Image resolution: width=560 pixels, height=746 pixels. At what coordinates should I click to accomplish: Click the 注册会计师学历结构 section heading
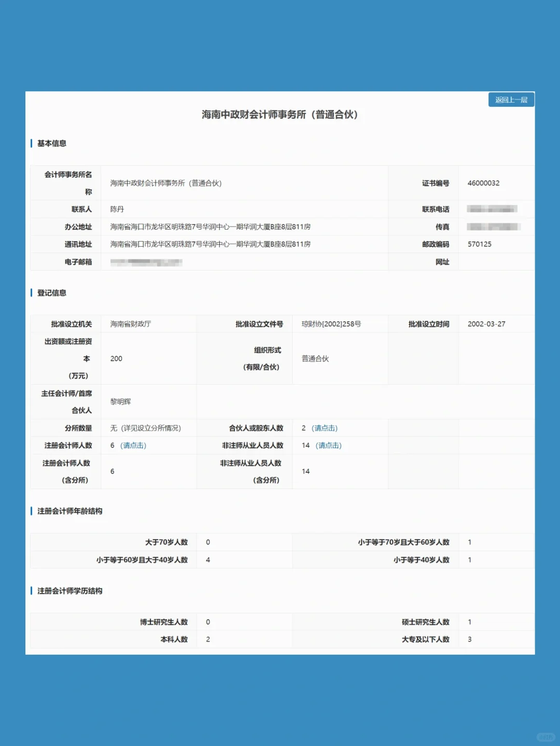69,591
